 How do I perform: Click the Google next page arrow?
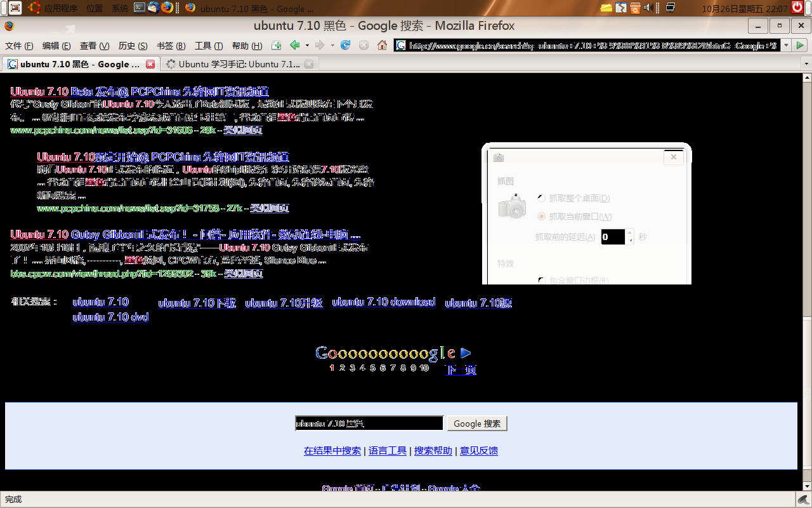click(466, 352)
